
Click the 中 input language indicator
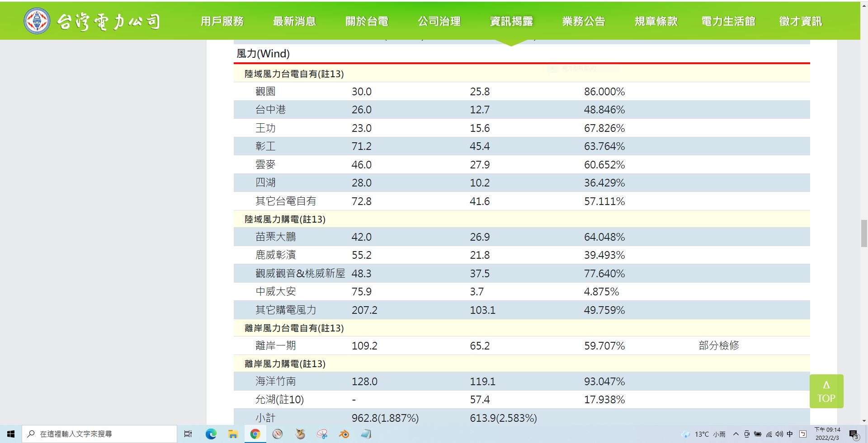(790, 434)
